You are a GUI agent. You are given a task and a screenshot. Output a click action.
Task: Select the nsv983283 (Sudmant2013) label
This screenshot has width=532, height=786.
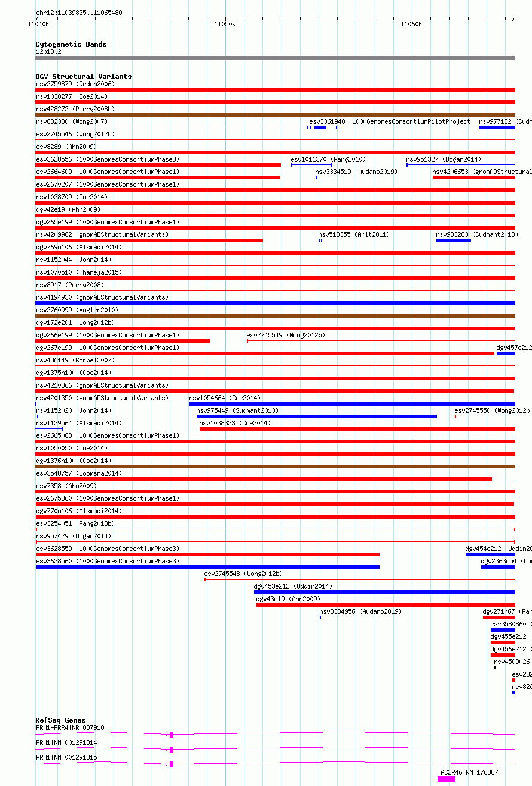478,234
